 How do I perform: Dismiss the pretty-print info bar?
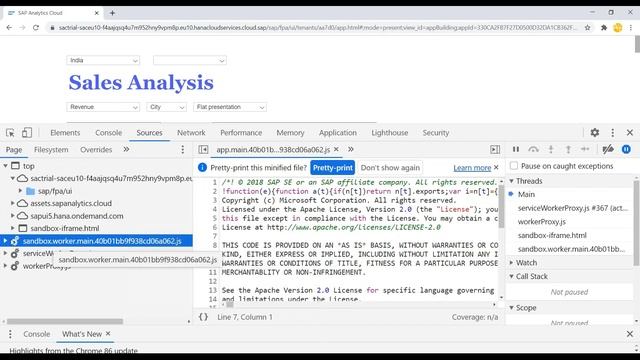pyautogui.click(x=496, y=167)
